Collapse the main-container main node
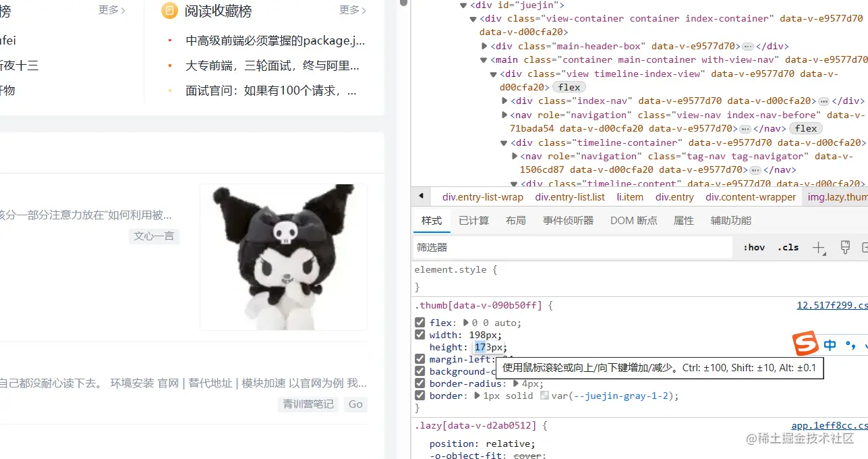868x459 pixels. point(484,60)
